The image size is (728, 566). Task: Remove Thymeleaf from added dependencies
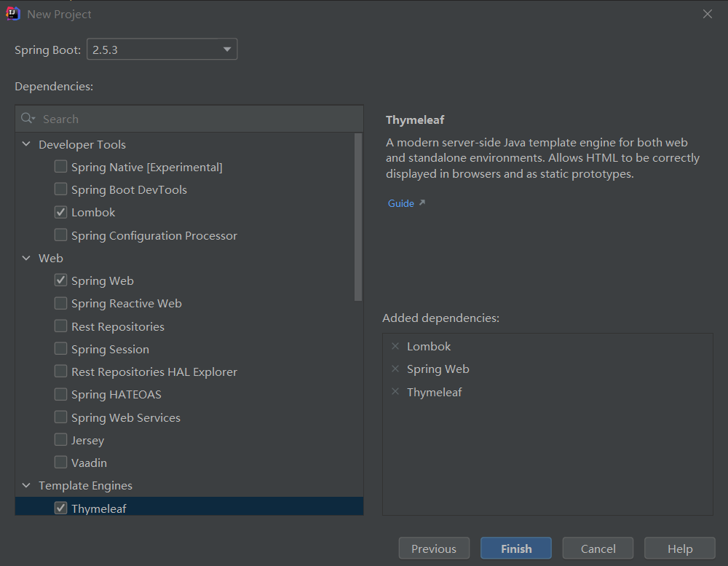click(395, 392)
